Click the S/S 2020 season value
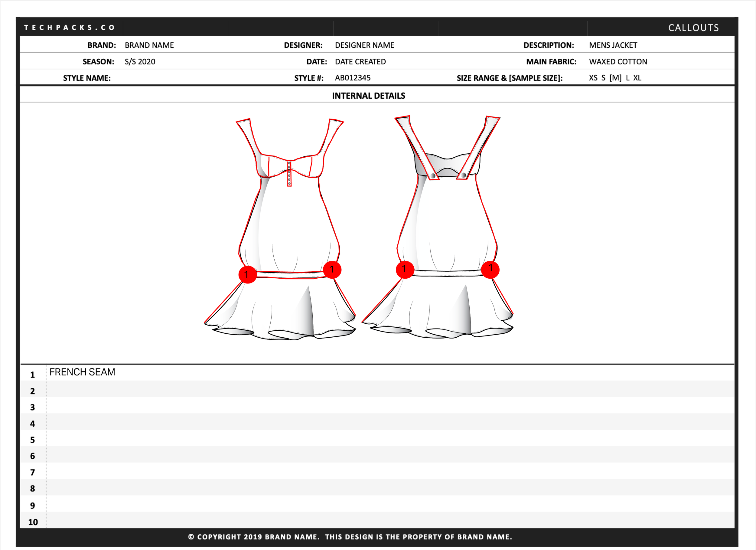 140,62
